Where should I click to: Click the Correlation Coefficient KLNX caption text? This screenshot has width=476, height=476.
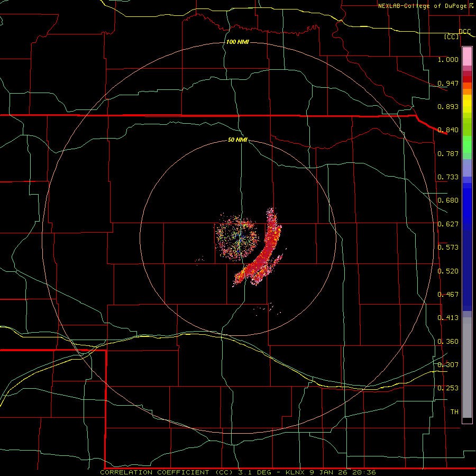(237, 472)
